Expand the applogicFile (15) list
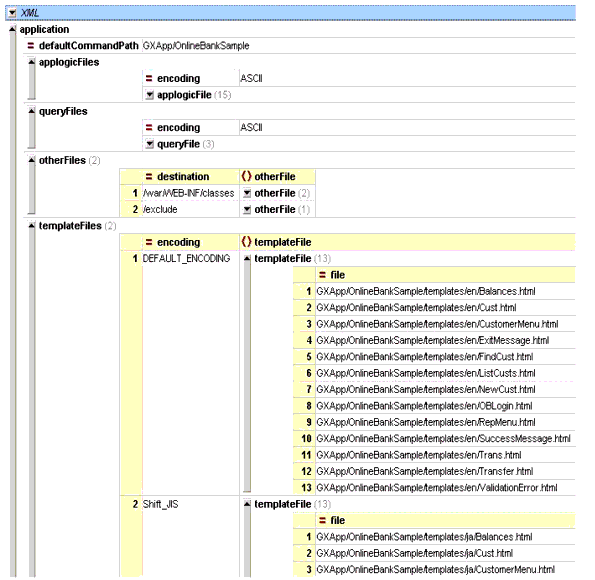The height and width of the screenshot is (580, 595). (150, 95)
